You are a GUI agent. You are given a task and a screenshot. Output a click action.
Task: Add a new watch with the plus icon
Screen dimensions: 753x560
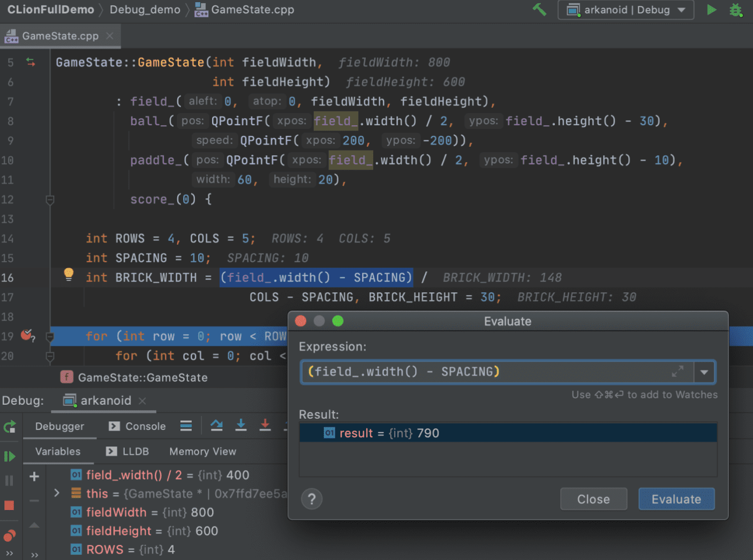pos(34,476)
